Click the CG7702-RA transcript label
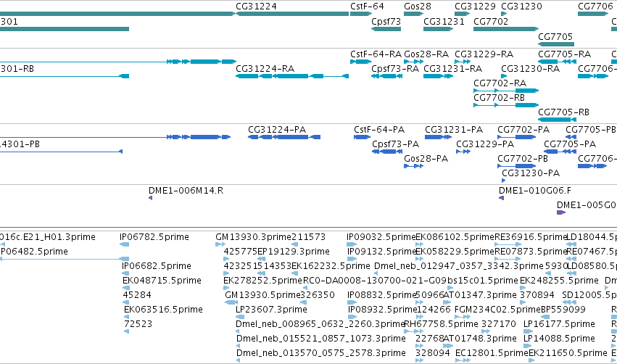Image resolution: width=617 pixels, height=364 pixels. pyautogui.click(x=500, y=83)
